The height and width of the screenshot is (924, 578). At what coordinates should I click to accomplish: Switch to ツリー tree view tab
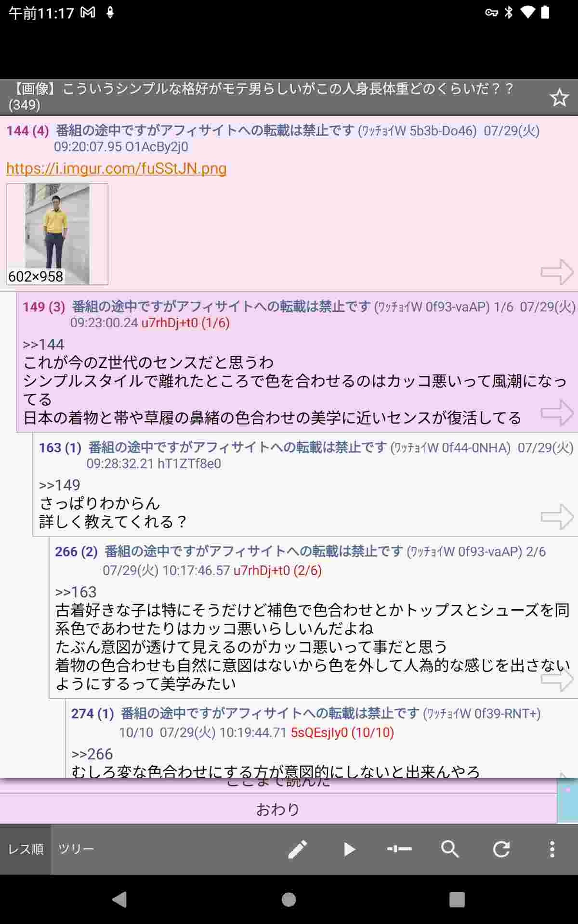(x=76, y=849)
